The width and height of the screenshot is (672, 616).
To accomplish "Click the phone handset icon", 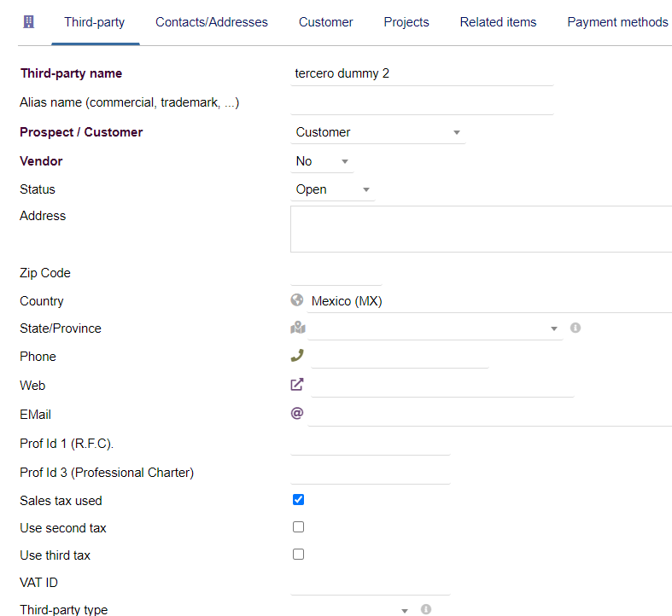I will coord(297,356).
